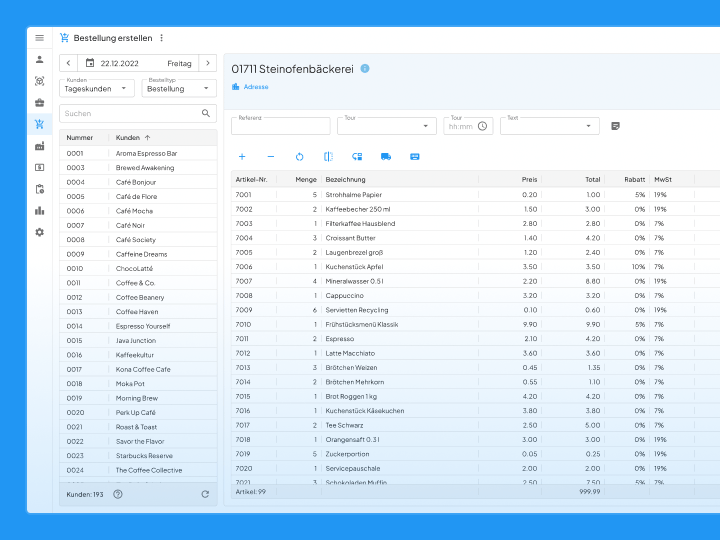This screenshot has height=540, width=720.
Task: Click the minus remove article icon
Action: 271,157
